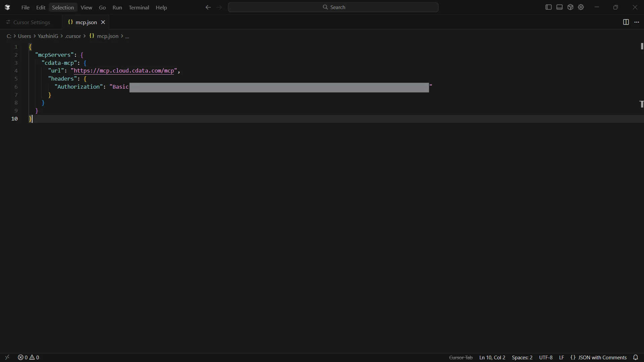This screenshot has height=362, width=644.
Task: Open Cursor settings gear icon
Action: (581, 7)
